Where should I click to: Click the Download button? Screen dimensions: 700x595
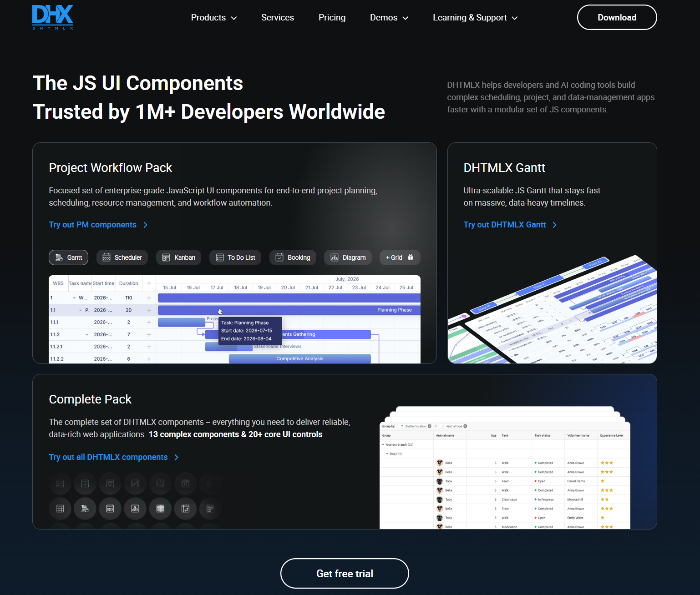pos(617,17)
